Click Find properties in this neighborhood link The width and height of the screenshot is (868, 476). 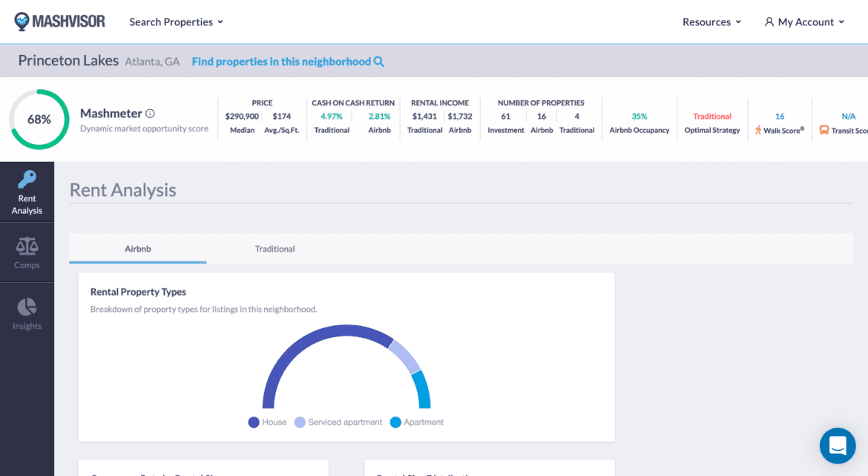coord(281,62)
